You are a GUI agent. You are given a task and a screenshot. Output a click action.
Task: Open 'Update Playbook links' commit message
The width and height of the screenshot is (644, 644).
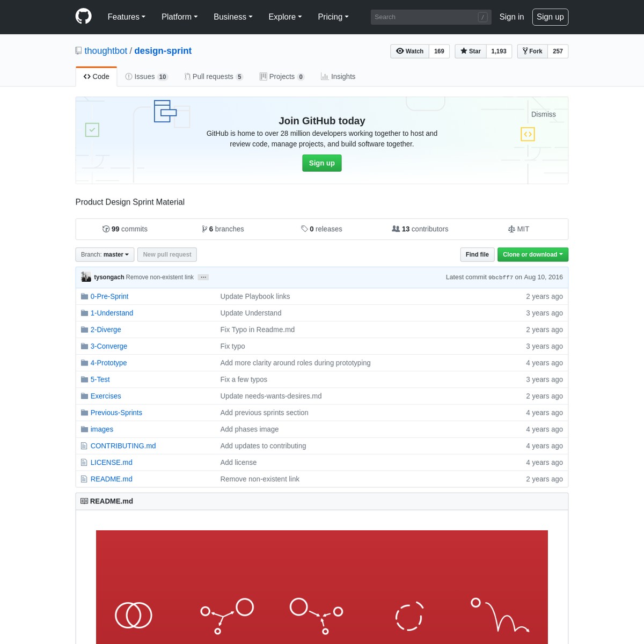(255, 296)
